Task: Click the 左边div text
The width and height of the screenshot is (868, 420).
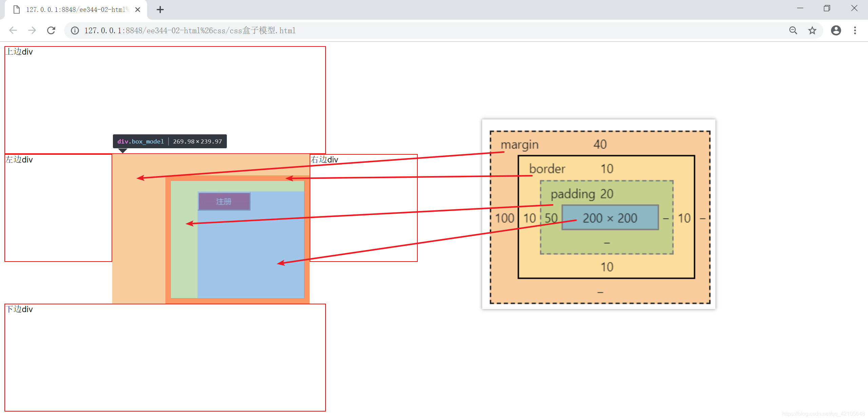Action: click(19, 159)
